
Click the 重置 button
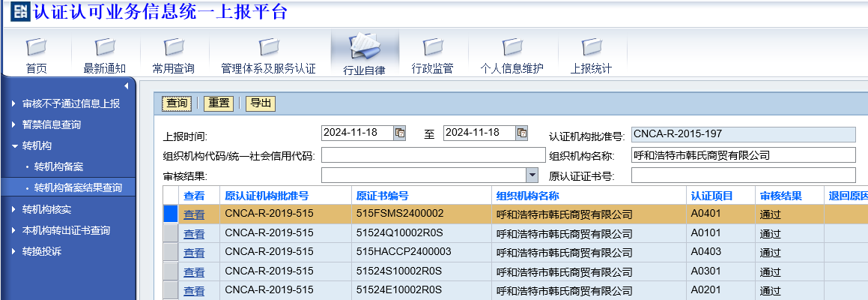219,103
